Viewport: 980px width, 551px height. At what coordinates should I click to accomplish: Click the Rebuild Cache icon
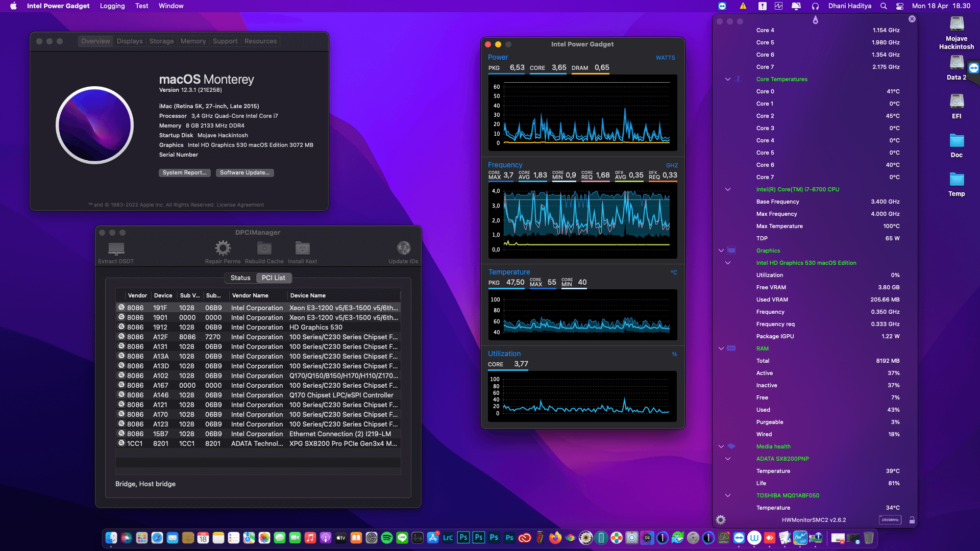click(264, 249)
